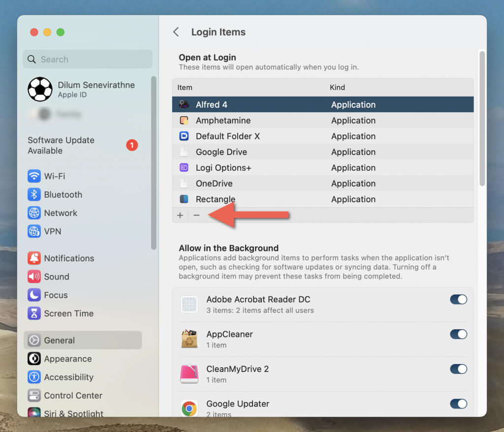Select the Alfred 4 row name

[212, 104]
